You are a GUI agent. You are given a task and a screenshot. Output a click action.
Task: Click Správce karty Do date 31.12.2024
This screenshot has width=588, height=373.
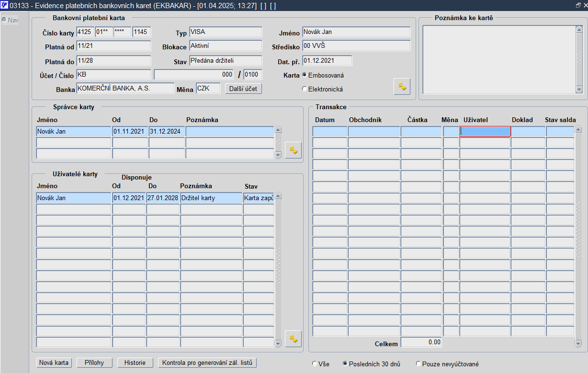[x=167, y=131]
